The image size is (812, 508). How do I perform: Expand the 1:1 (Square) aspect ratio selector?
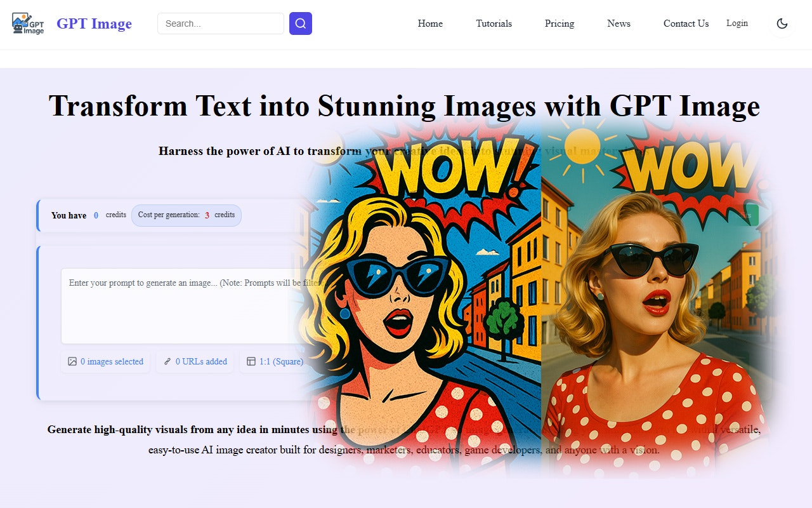pos(275,361)
